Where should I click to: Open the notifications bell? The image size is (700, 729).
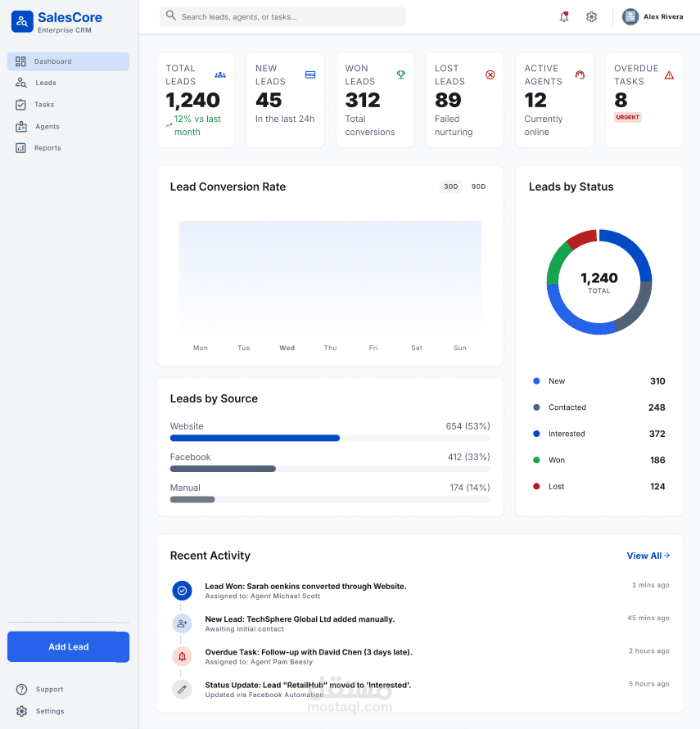(x=564, y=16)
